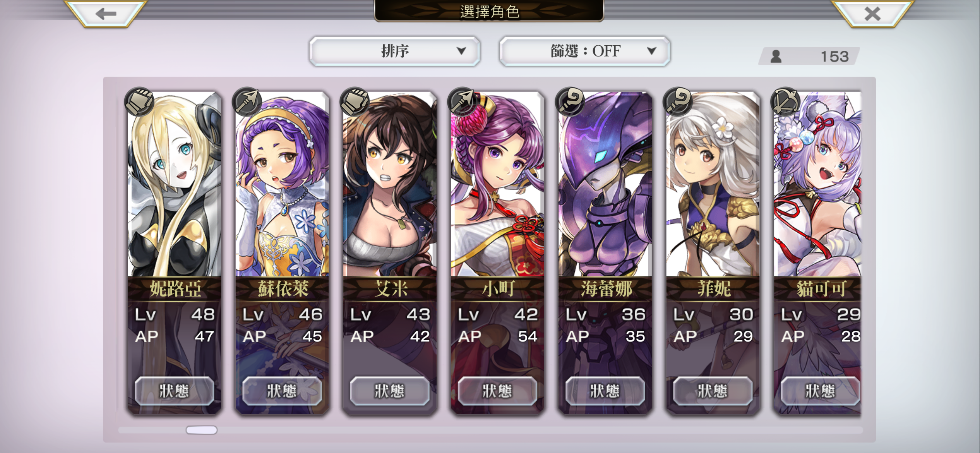The width and height of the screenshot is (980, 453).
Task: Click the spear class icon on 蘇依萊
Action: click(247, 102)
